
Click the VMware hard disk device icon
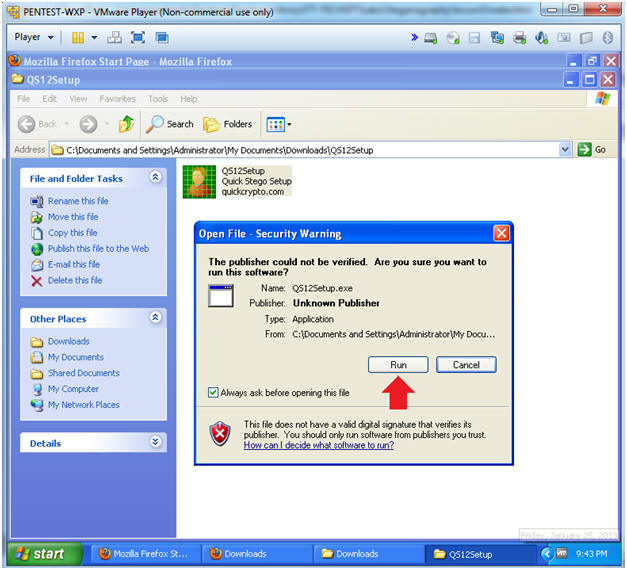tap(431, 38)
